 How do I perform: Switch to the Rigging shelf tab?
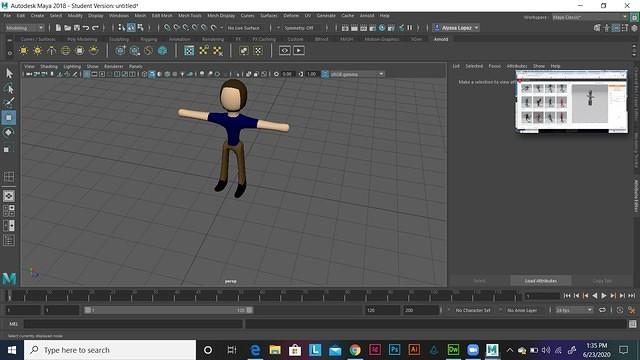tap(149, 39)
